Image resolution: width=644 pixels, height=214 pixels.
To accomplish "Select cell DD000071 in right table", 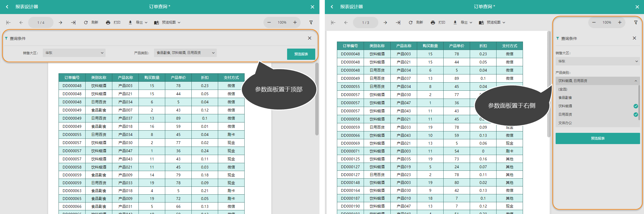I will pyautogui.click(x=350, y=151).
